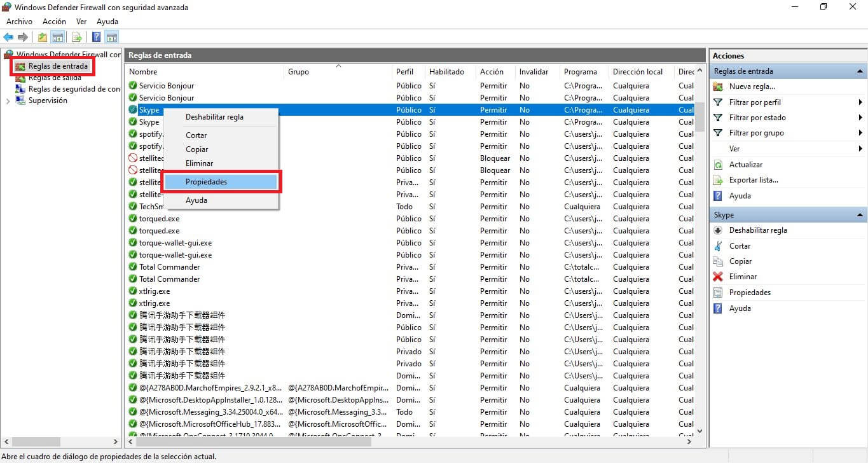This screenshot has height=463, width=868.
Task: Click the Cortar scissors icon in Acciones pane
Action: 718,246
